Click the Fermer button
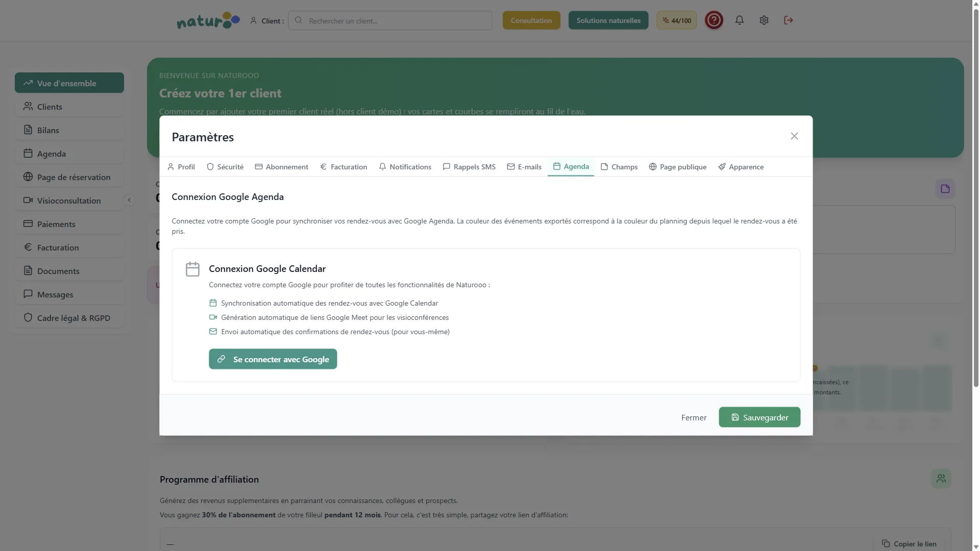980x551 pixels. (694, 417)
